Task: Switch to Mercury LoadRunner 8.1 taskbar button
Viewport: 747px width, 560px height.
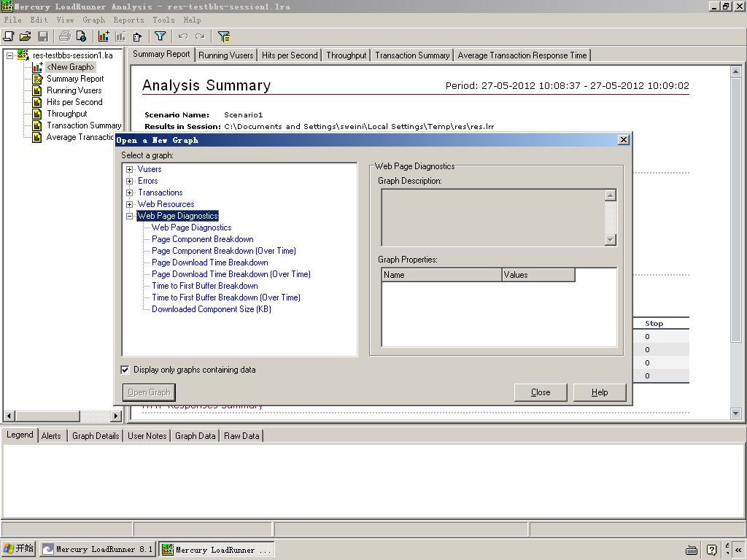Action: 97,550
